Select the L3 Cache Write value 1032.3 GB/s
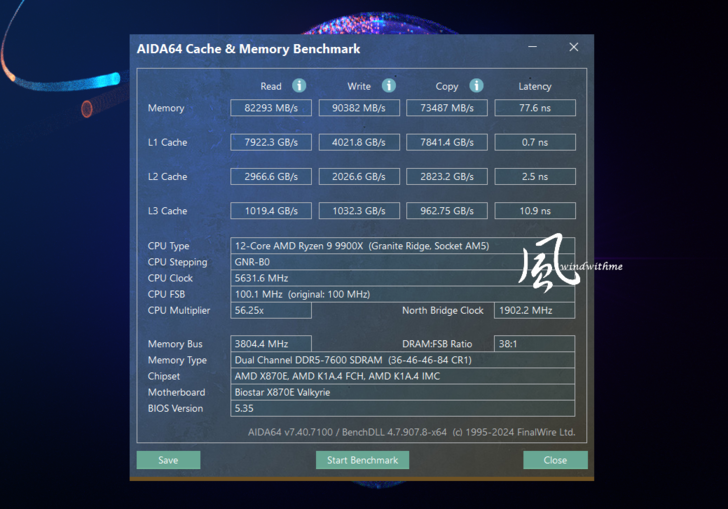Screen dimensions: 728x509 tap(359, 211)
